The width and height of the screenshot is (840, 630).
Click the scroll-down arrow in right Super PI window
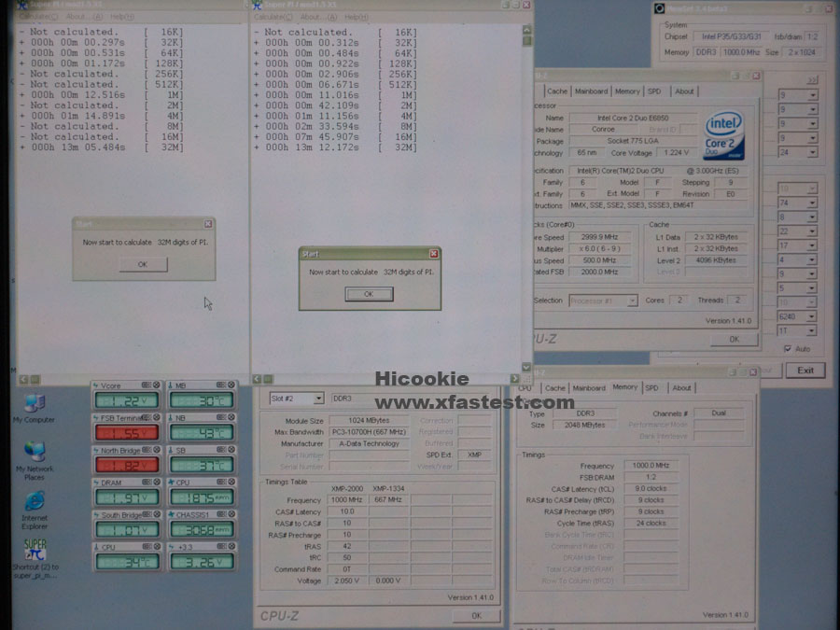point(526,368)
